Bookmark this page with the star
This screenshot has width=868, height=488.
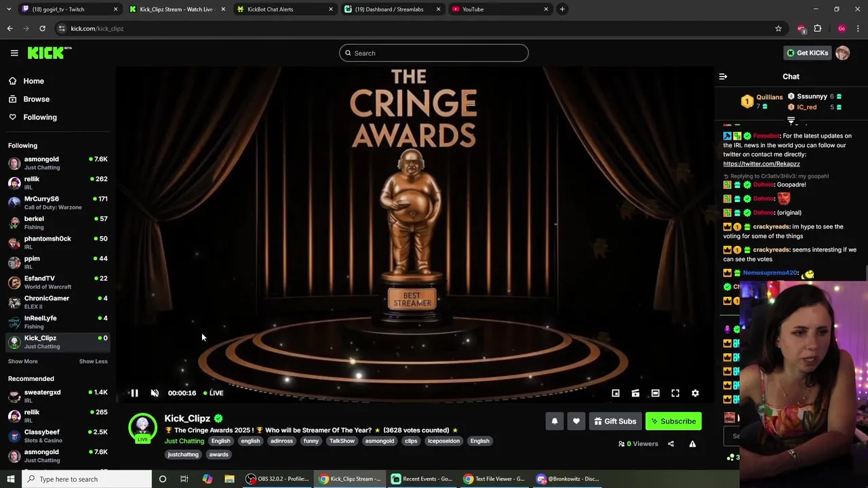(778, 28)
